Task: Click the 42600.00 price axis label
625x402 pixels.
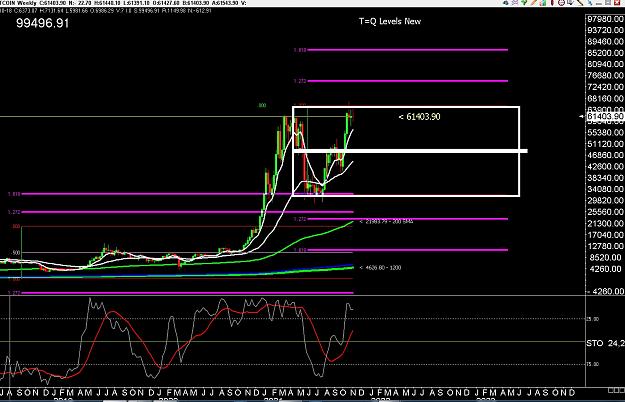Action: 605,167
